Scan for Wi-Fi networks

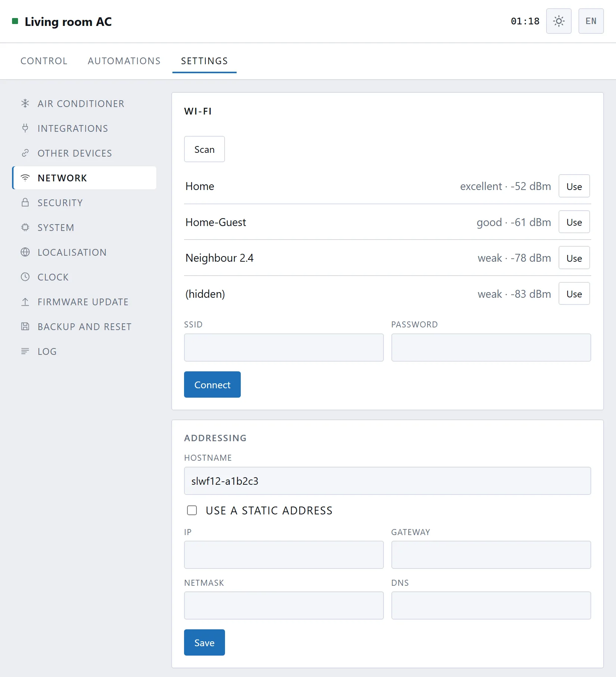coord(204,149)
